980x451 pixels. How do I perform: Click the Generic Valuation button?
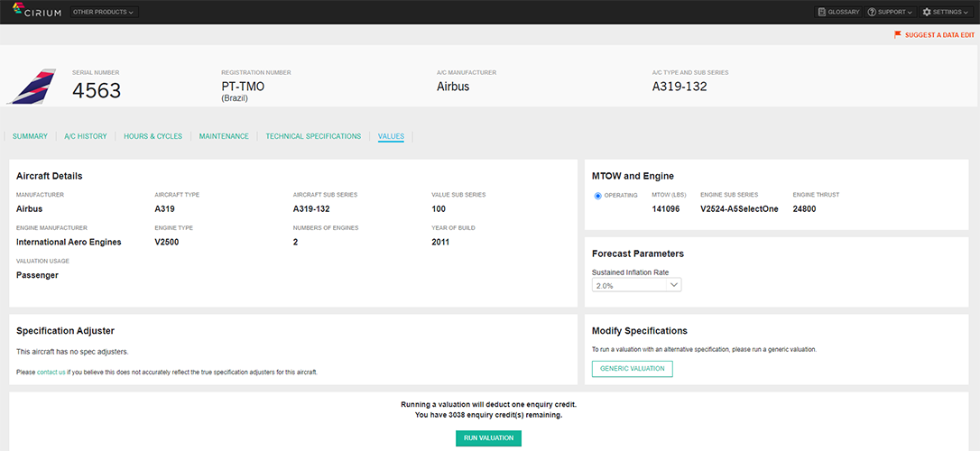click(x=632, y=369)
